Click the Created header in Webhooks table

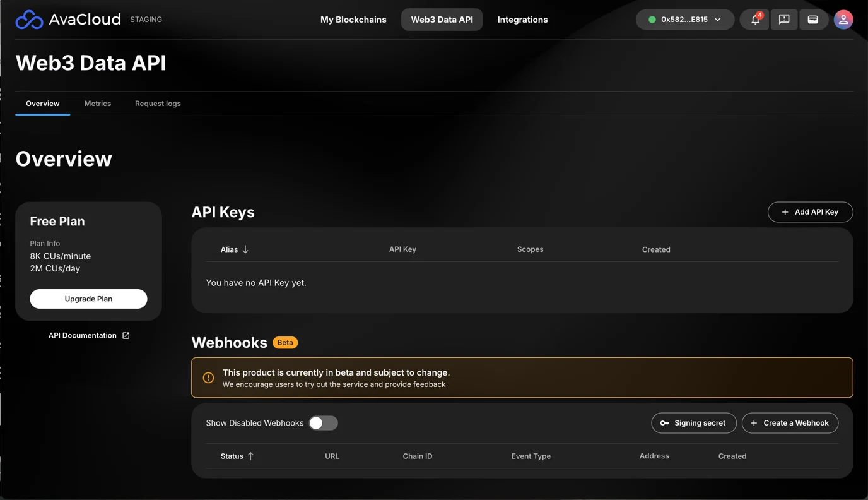[x=732, y=456]
